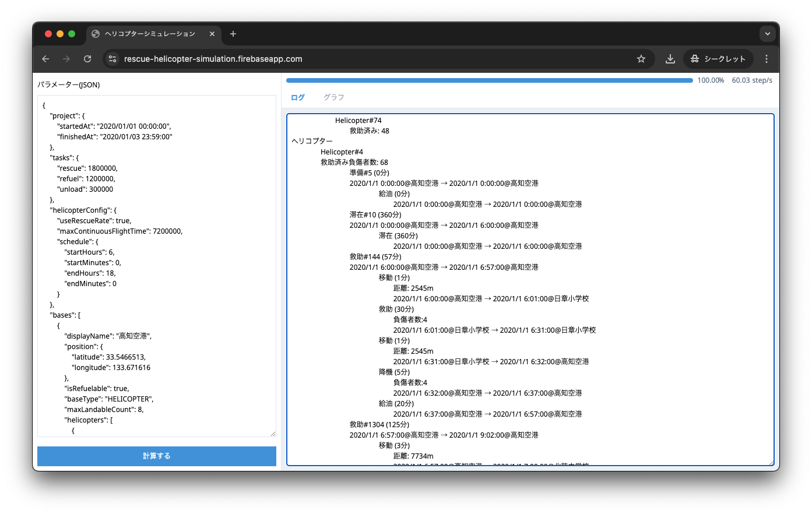Click the address bar URL

[x=213, y=59]
